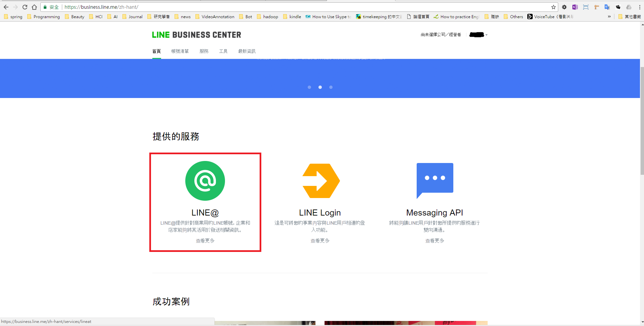Open the OneNote clipper extension icon

pyautogui.click(x=575, y=7)
